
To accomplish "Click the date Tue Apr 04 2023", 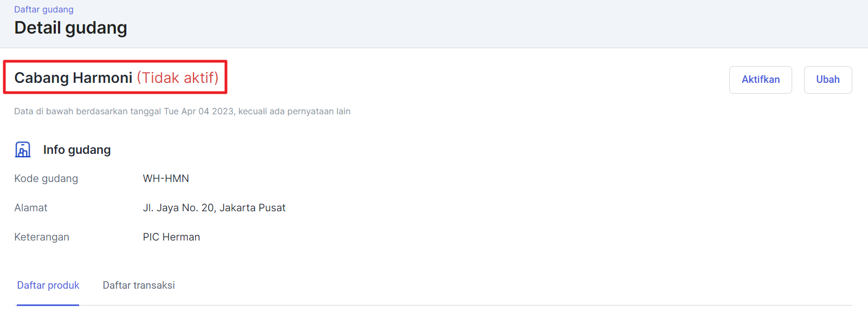I will [199, 112].
